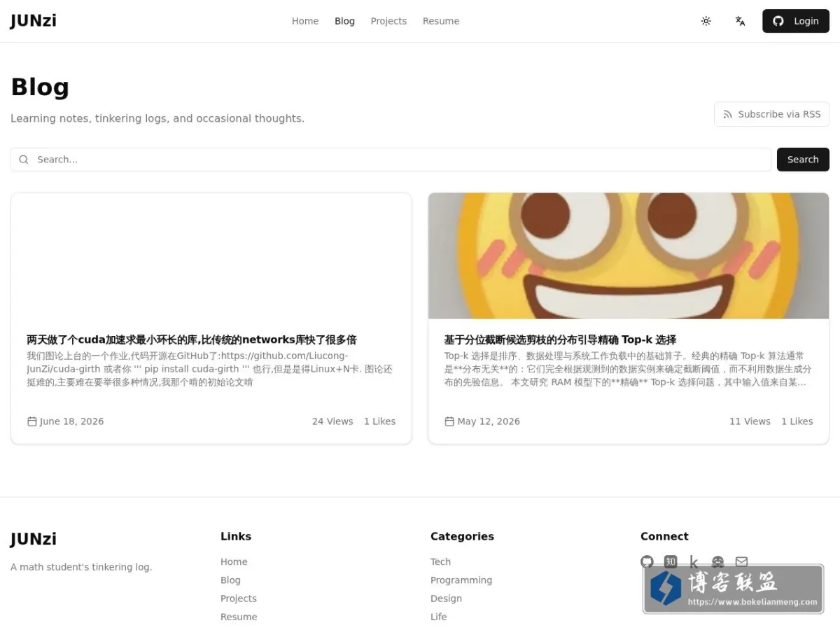Click the JUNzi logo in the header
840x630 pixels.
[x=33, y=21]
